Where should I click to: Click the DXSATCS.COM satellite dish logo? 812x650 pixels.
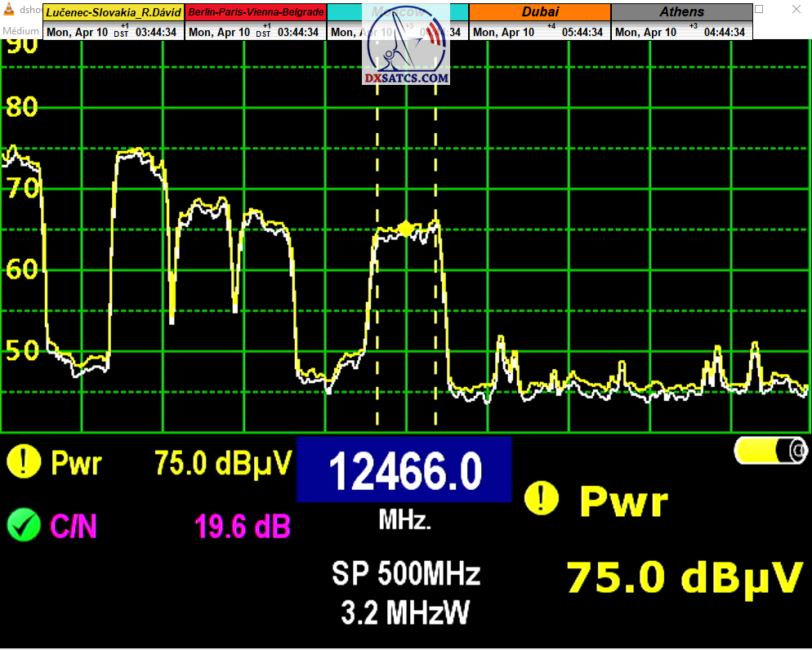406,43
